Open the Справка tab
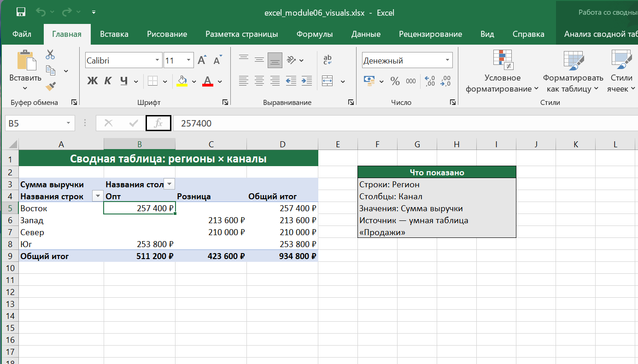 tap(528, 34)
